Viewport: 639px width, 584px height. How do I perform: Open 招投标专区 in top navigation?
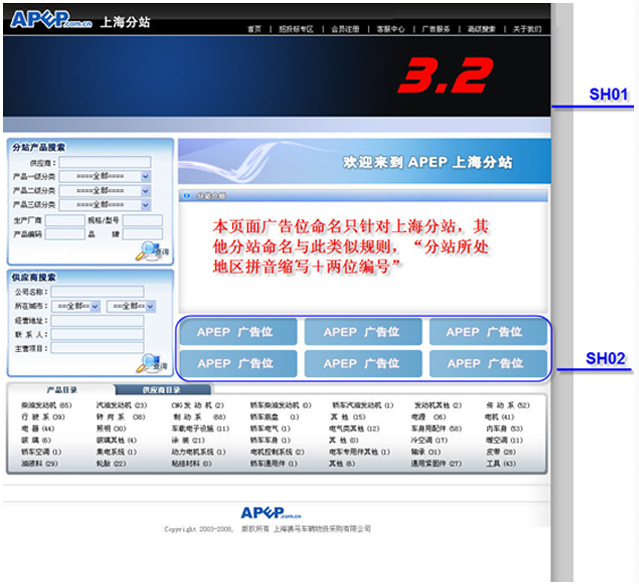(x=296, y=29)
